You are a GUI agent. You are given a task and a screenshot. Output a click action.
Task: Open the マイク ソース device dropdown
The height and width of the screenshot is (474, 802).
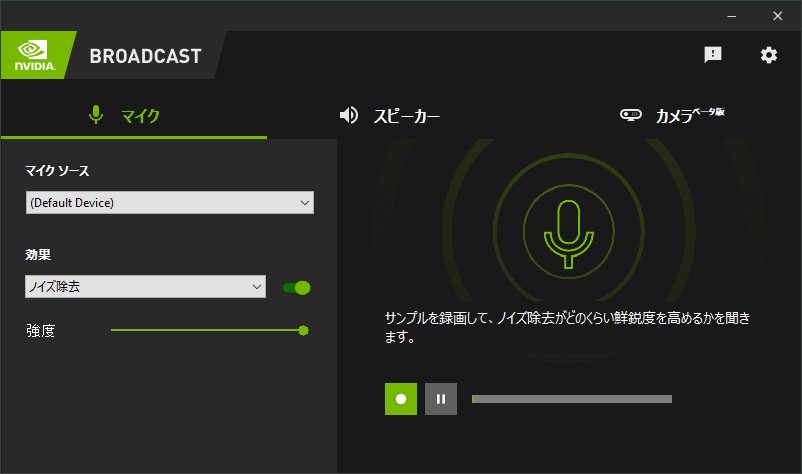pos(170,202)
